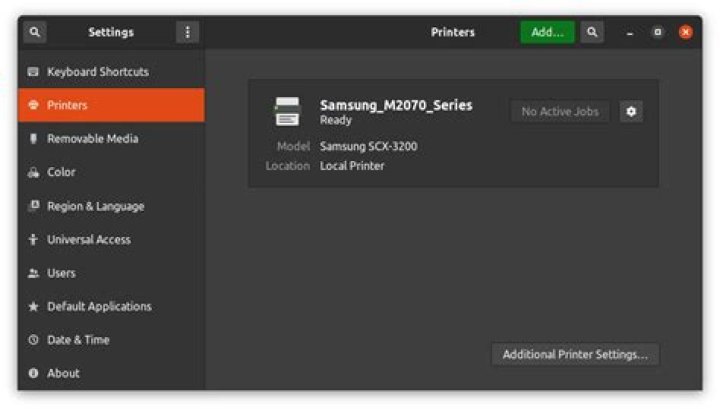
Task: Click the No Active Jobs button
Action: point(560,112)
